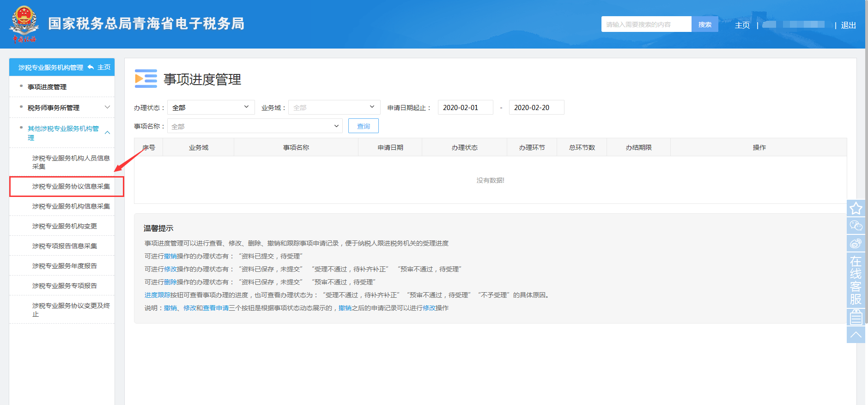
Task: Select 涉税专业服务年度报告 menu item
Action: point(65,266)
